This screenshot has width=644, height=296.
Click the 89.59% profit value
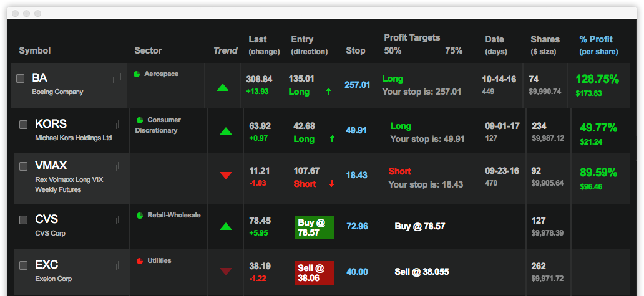pos(598,173)
